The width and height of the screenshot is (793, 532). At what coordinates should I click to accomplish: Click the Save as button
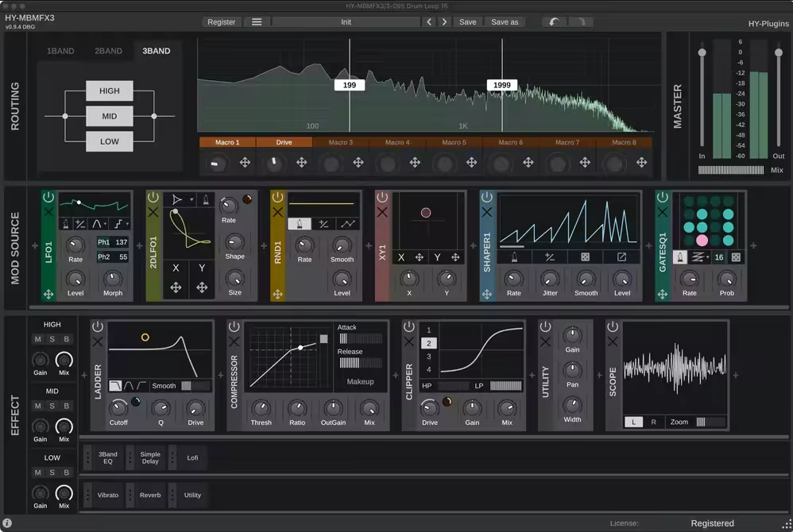coord(505,21)
